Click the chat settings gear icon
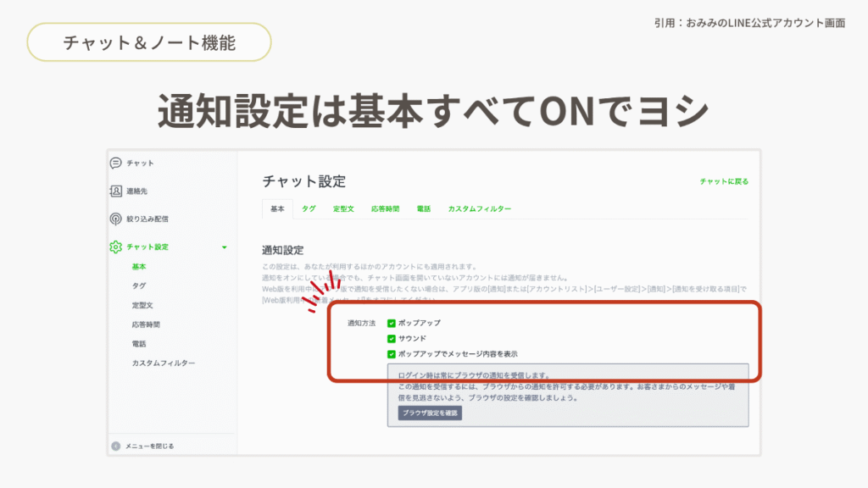 (x=116, y=247)
